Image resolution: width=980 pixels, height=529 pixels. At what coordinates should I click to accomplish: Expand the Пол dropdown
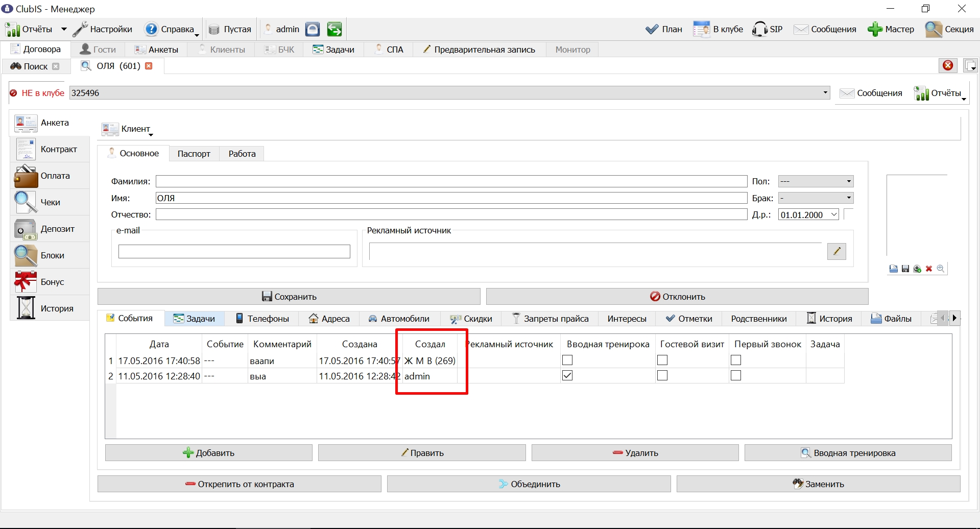(816, 181)
